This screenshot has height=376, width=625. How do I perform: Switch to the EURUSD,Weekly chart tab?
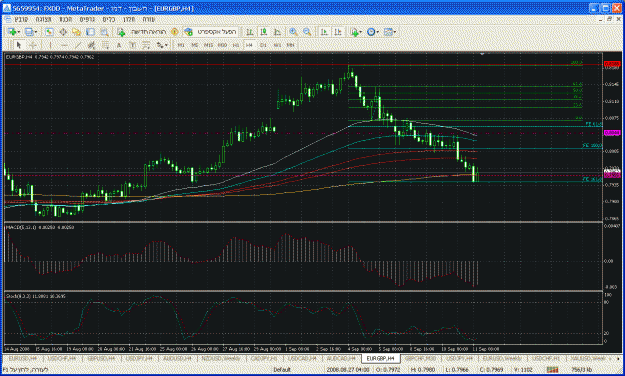click(x=501, y=358)
